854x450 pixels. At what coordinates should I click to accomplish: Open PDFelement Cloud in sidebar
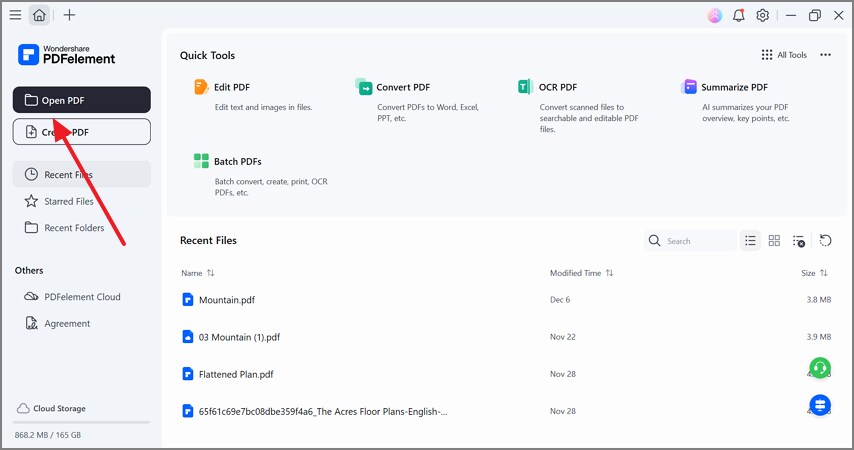coord(82,297)
